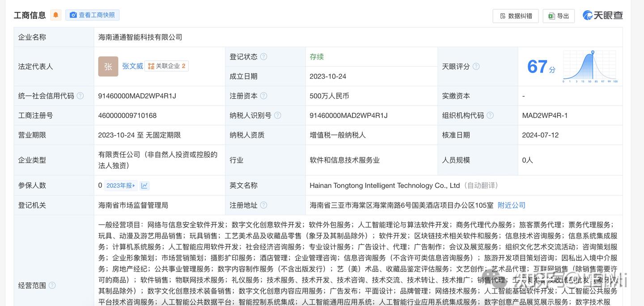
Task: Select the 工商信息 section heading
Action: click(x=30, y=15)
